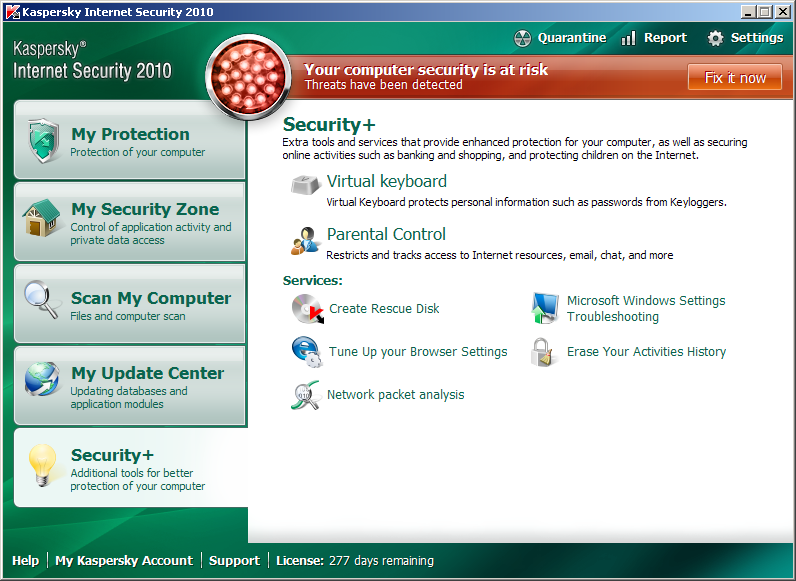Click the My Update Center globe icon
The width and height of the screenshot is (796, 581).
tap(42, 379)
